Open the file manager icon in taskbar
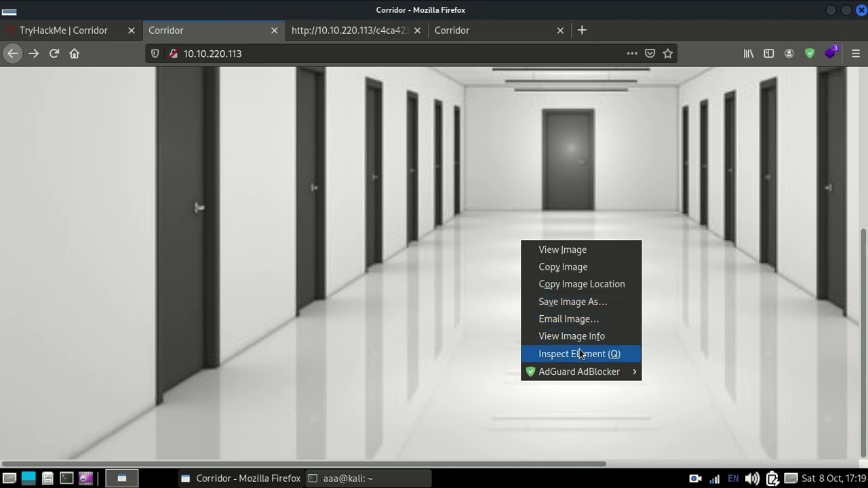This screenshot has width=868, height=488. point(47,478)
